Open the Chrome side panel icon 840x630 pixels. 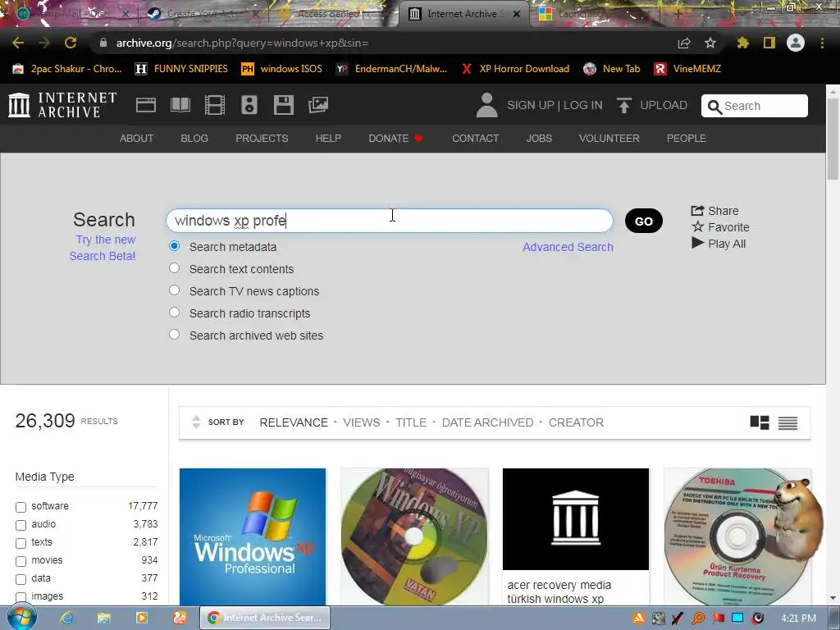click(x=769, y=43)
